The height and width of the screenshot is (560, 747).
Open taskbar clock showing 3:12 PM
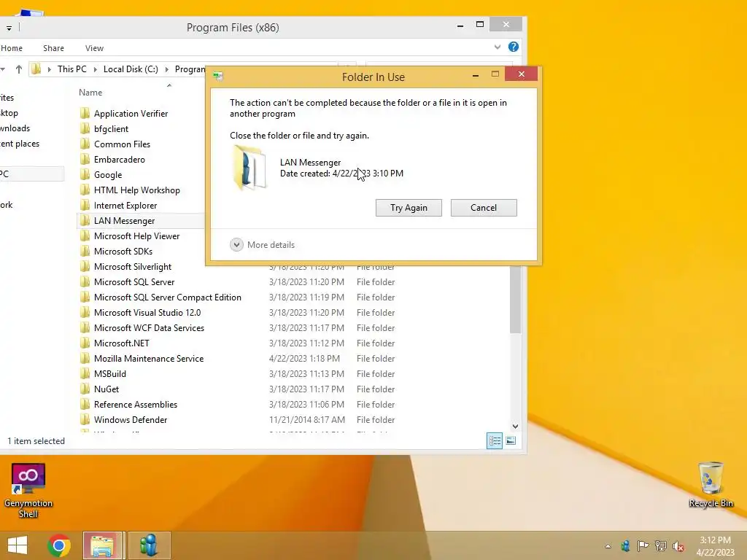pos(715,545)
